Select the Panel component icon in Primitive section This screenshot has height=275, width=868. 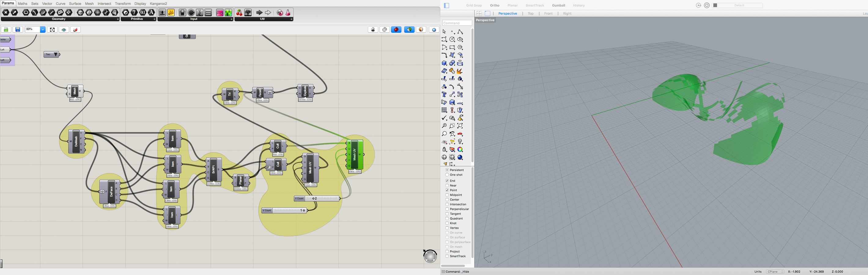click(171, 13)
